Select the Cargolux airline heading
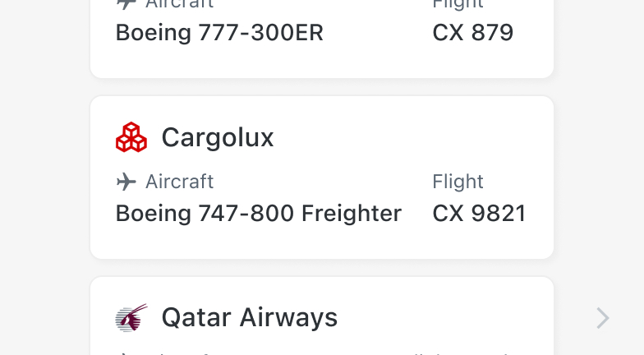This screenshot has height=355, width=644. coord(218,137)
